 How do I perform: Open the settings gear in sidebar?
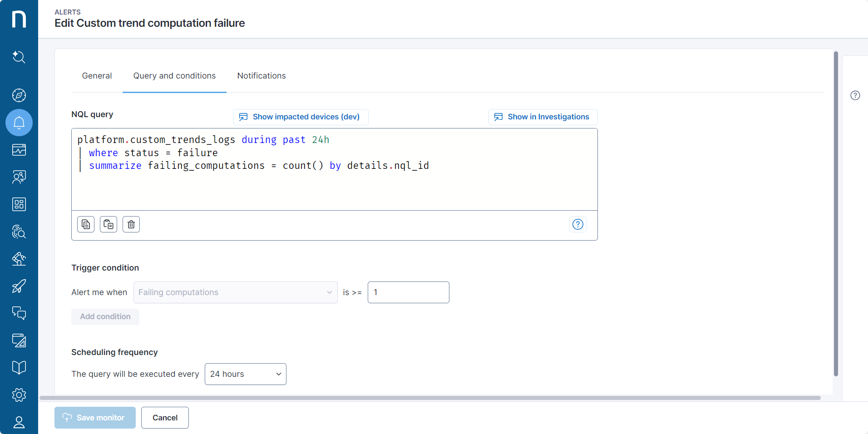(19, 395)
